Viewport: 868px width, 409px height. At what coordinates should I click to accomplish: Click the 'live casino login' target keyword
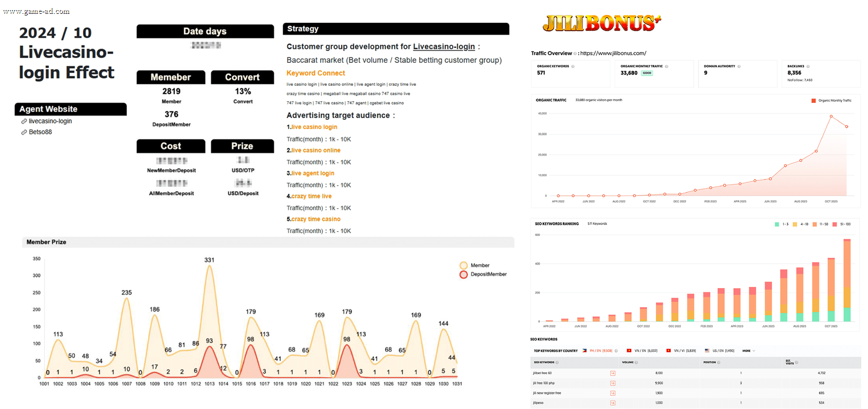314,127
